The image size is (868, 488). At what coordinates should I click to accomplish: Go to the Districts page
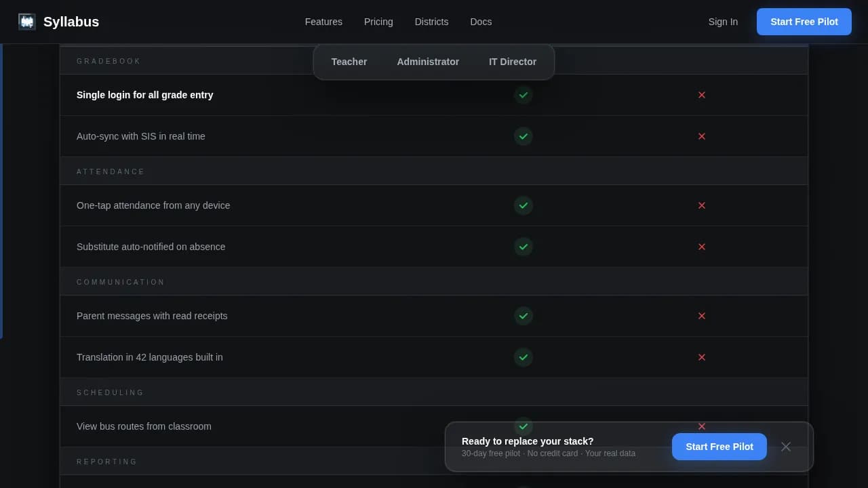tap(431, 22)
